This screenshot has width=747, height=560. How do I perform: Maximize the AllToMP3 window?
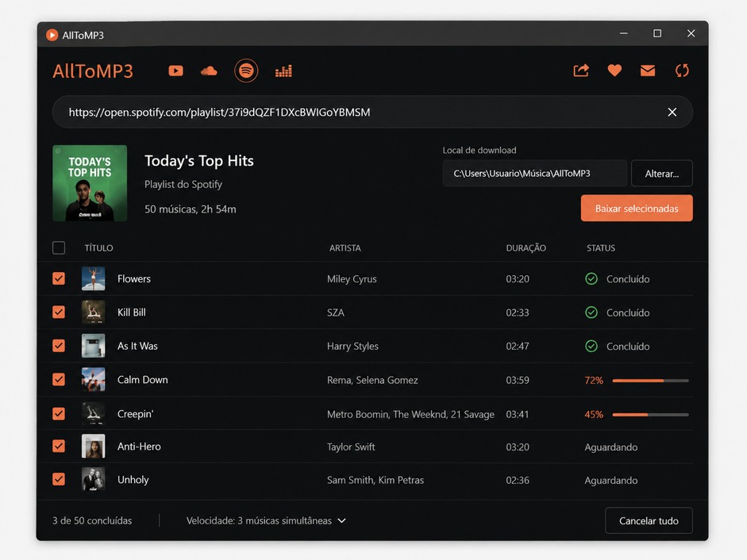tap(657, 33)
